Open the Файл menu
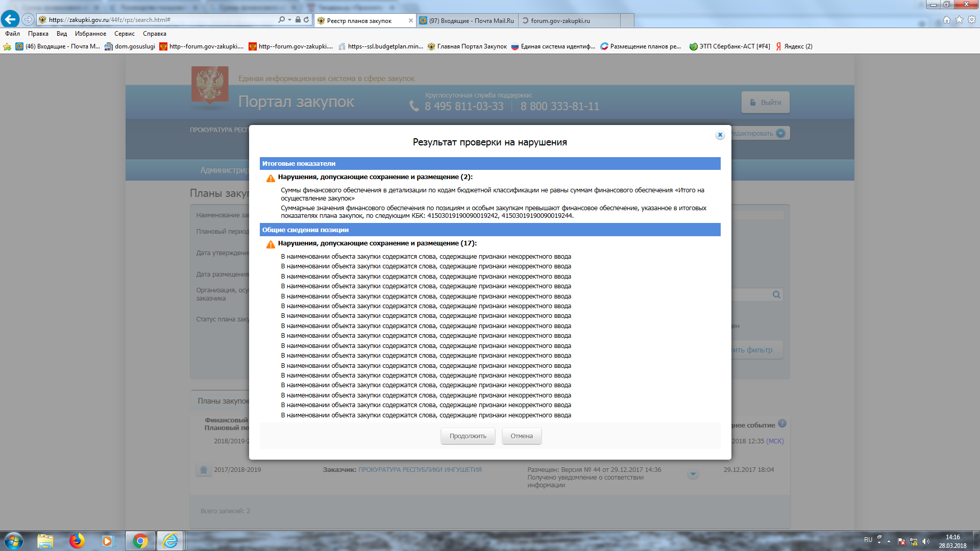The width and height of the screenshot is (980, 551). (x=12, y=34)
